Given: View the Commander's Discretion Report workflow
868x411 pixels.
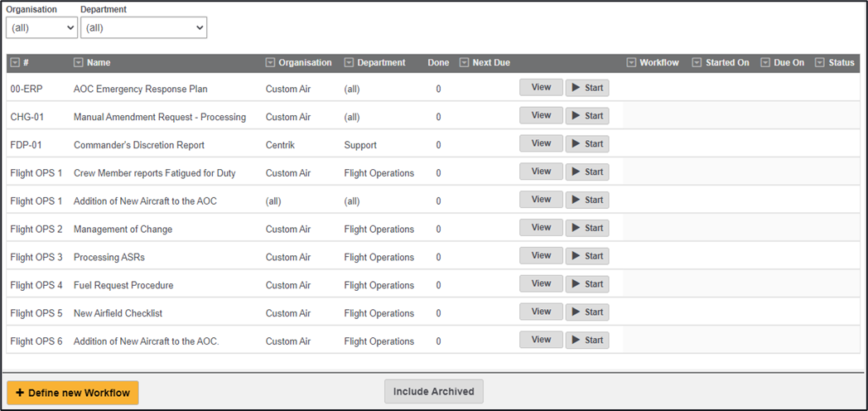Looking at the screenshot, I should coord(541,143).
